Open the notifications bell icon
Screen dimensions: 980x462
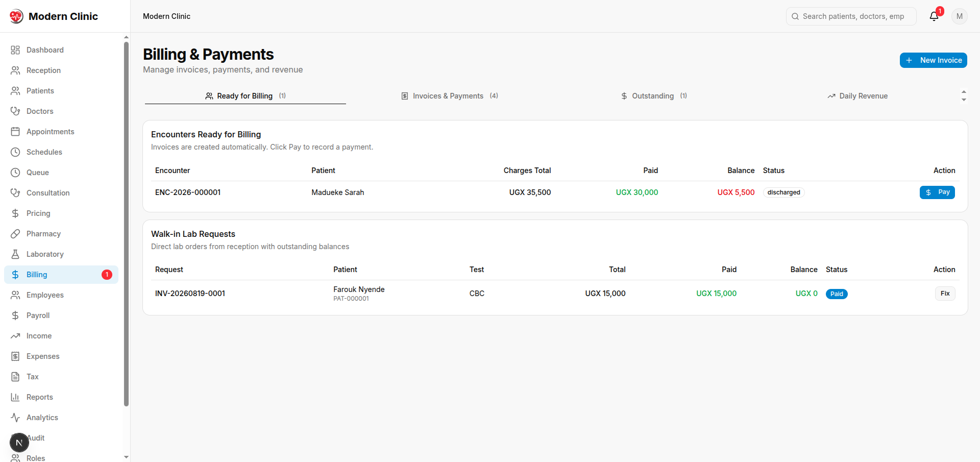click(x=934, y=16)
